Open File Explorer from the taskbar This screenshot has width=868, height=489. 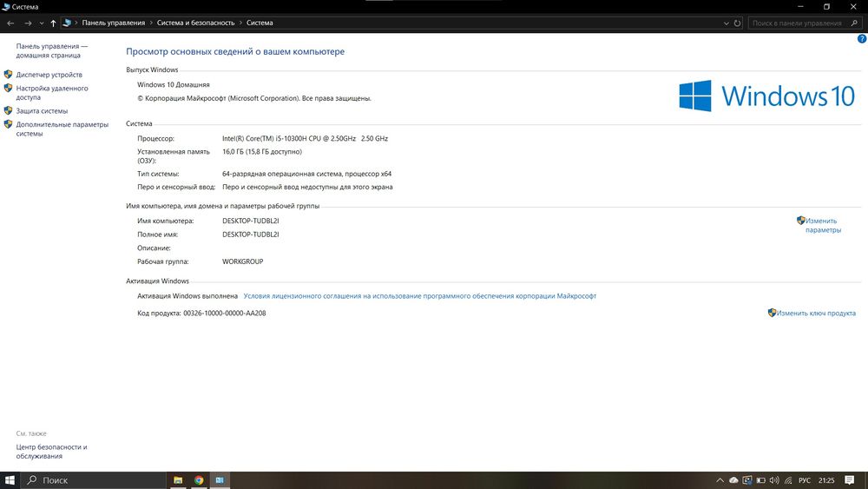[x=178, y=480]
